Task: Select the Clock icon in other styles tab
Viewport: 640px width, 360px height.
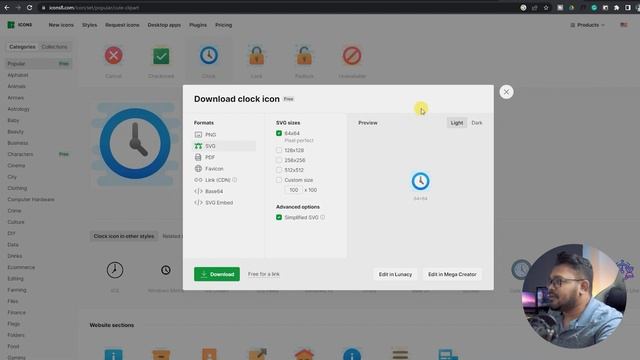Action: tap(124, 236)
